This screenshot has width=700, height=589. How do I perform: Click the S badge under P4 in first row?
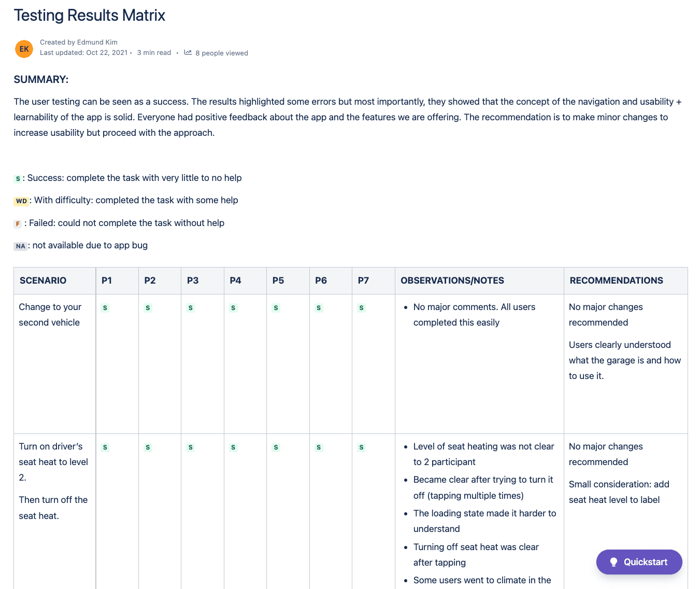pyautogui.click(x=233, y=307)
